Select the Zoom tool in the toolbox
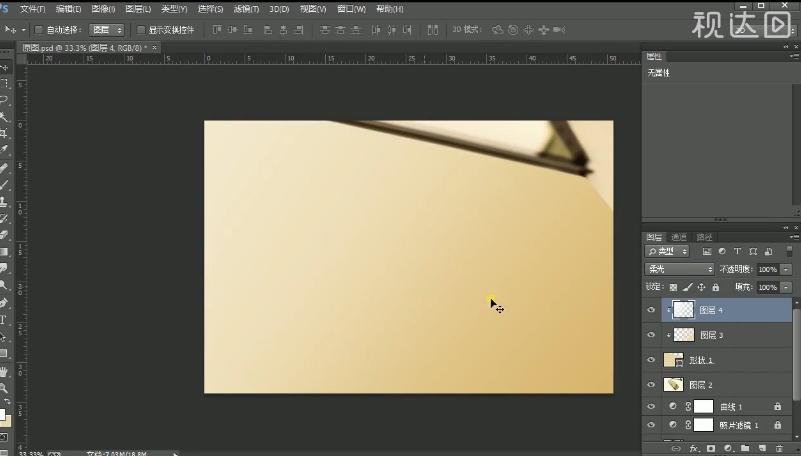The width and height of the screenshot is (801, 456). (4, 387)
